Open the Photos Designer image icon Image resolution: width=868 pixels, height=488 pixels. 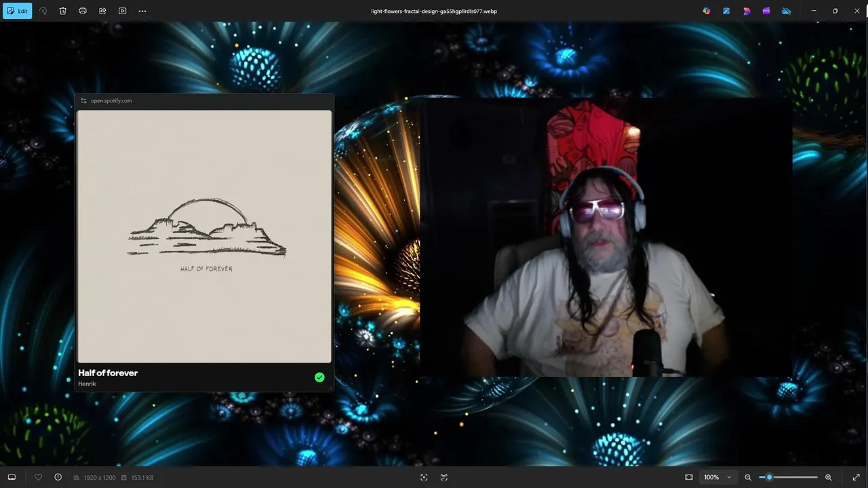[726, 11]
